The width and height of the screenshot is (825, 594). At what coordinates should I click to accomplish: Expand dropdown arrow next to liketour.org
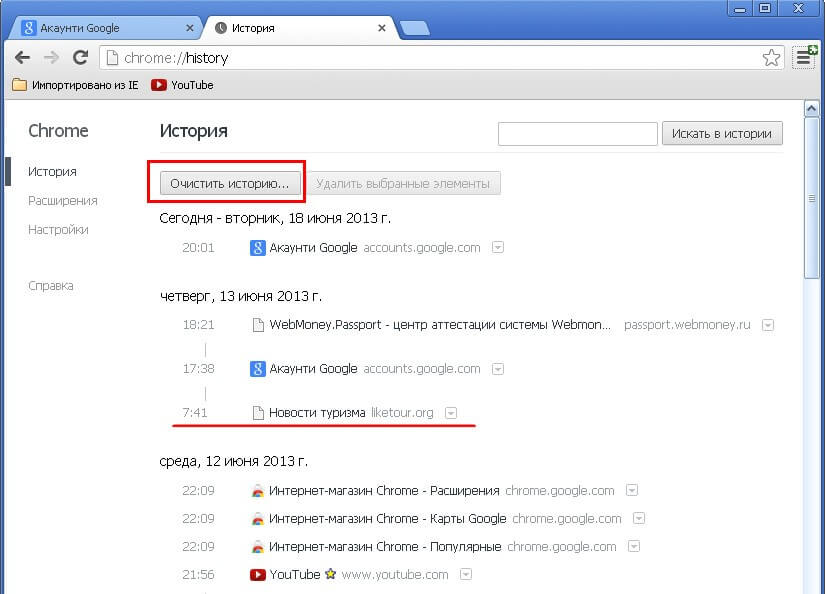pos(451,413)
